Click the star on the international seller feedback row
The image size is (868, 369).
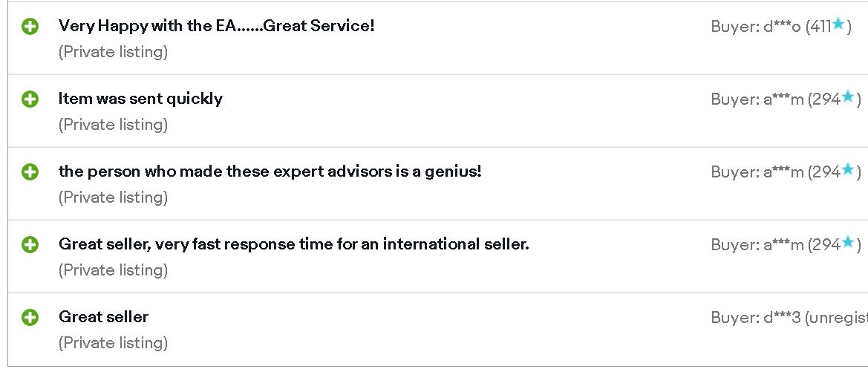tap(848, 242)
